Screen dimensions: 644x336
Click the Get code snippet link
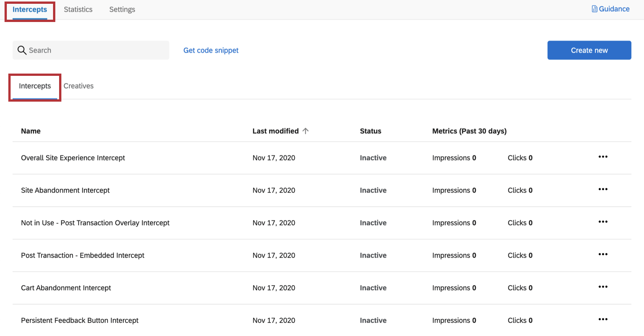click(211, 50)
